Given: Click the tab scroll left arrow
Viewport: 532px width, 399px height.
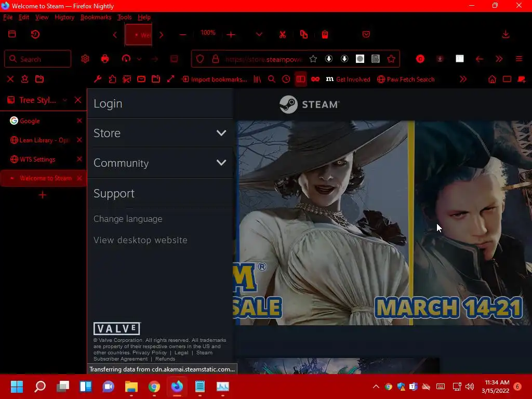Looking at the screenshot, I should [115, 35].
